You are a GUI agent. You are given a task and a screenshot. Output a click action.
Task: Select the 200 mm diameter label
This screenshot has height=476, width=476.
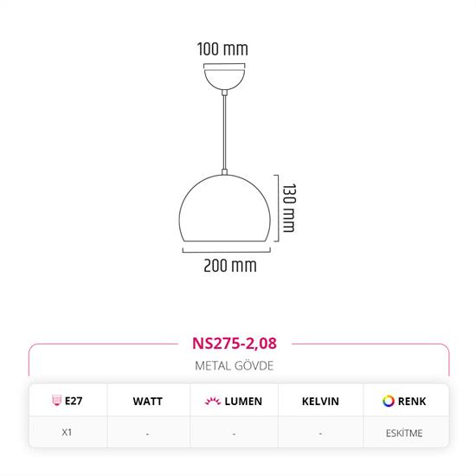(x=230, y=266)
